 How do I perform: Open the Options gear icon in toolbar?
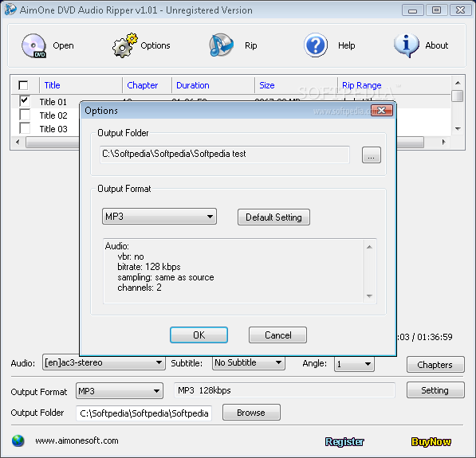124,45
